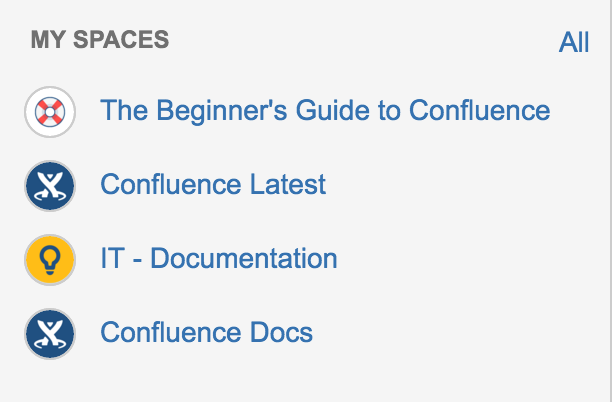Go to the IT - Documentation space

(x=219, y=259)
